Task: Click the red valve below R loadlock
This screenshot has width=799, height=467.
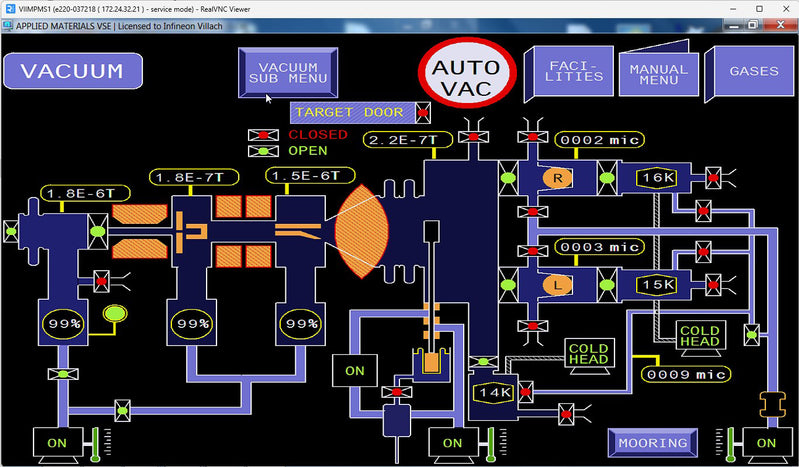Action: tap(532, 212)
